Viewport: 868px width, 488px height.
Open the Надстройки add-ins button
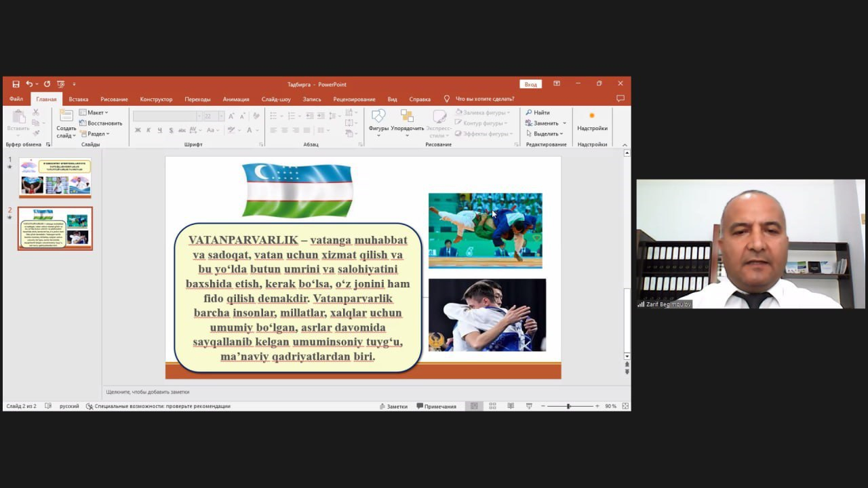(x=592, y=122)
